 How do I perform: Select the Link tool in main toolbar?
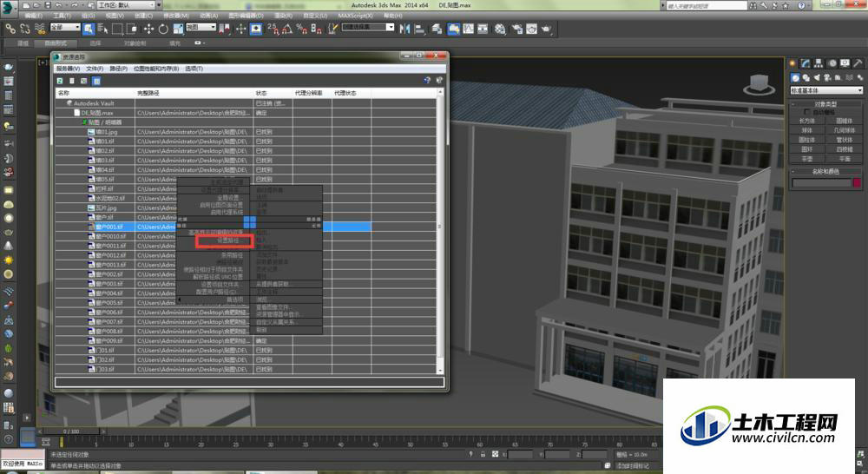tap(10, 29)
